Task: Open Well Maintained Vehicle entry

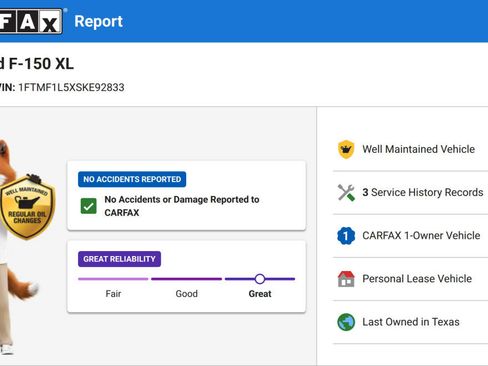Action: (419, 149)
